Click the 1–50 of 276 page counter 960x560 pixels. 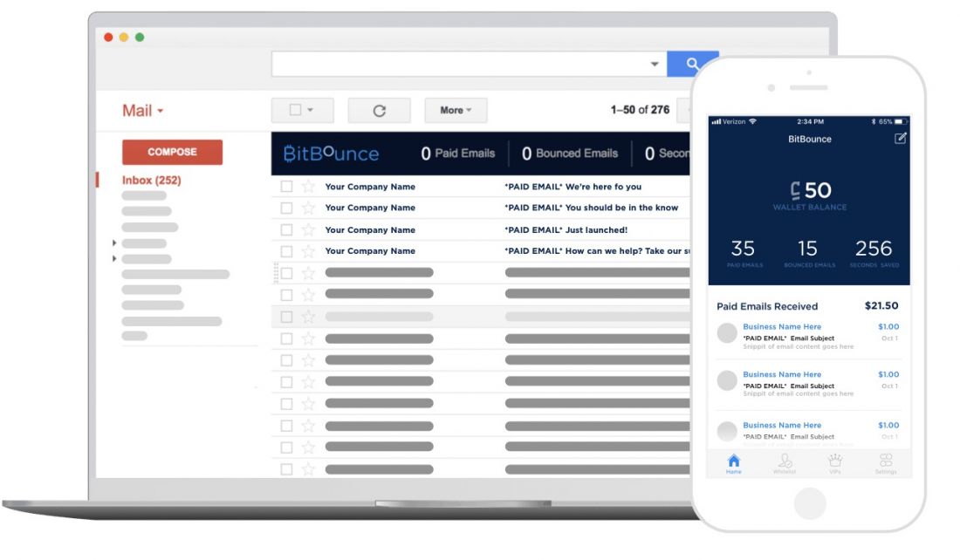pyautogui.click(x=640, y=110)
